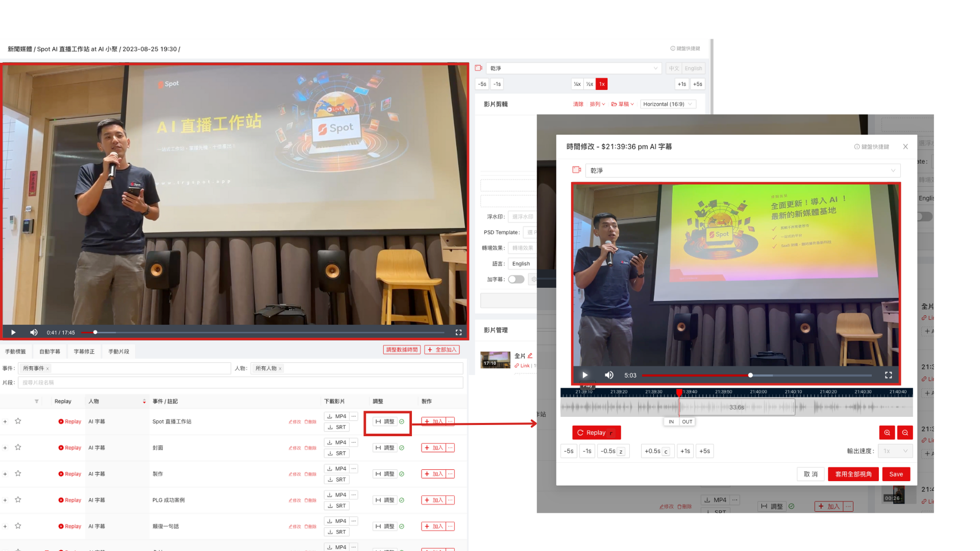Open Horizontal (16:9) aspect dropdown
The width and height of the screenshot is (980, 551).
[668, 104]
